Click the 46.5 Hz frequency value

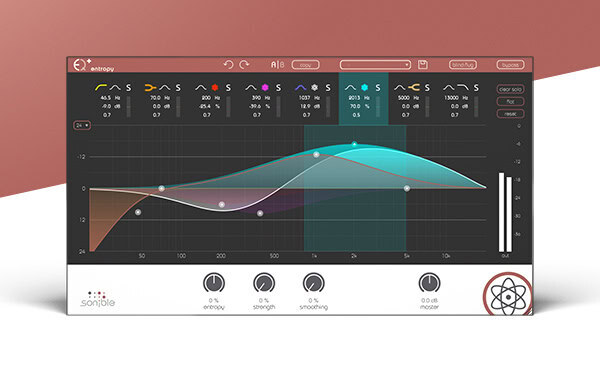tap(106, 98)
